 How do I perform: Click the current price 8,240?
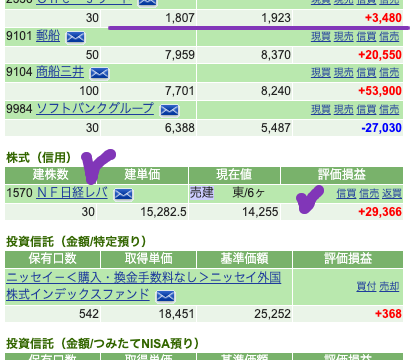pos(276,91)
